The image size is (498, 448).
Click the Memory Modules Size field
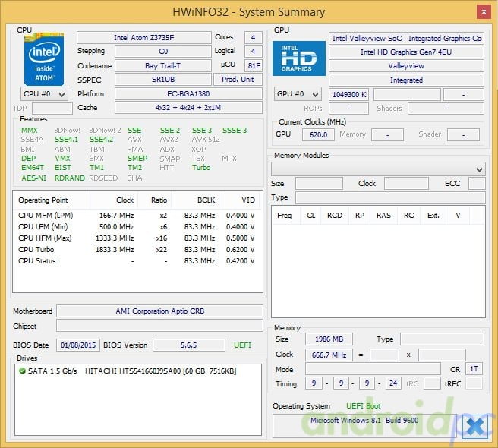(x=319, y=184)
